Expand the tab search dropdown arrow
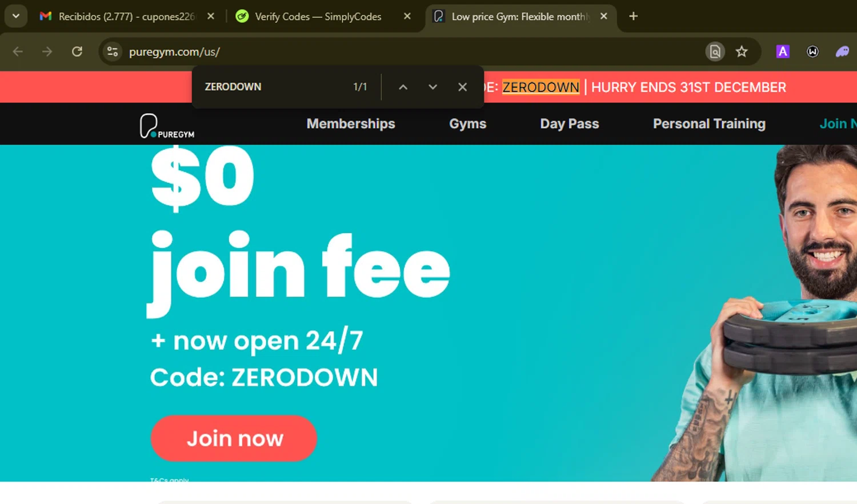 [x=16, y=17]
